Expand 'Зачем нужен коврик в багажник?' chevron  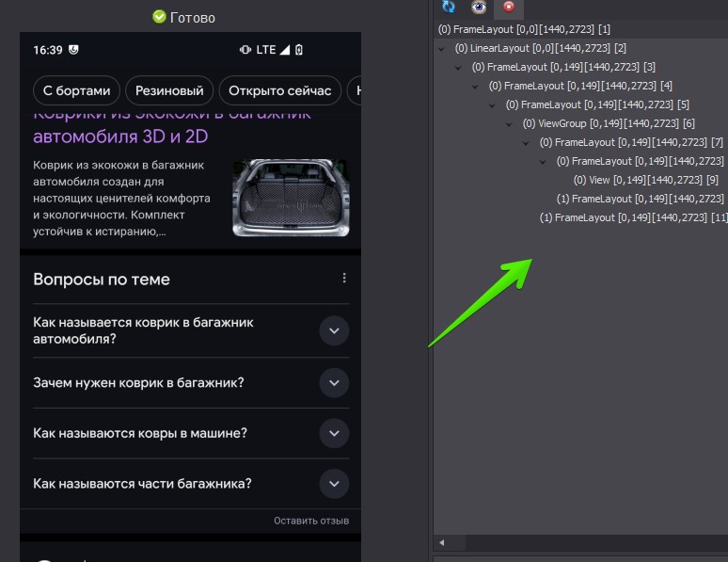click(334, 383)
